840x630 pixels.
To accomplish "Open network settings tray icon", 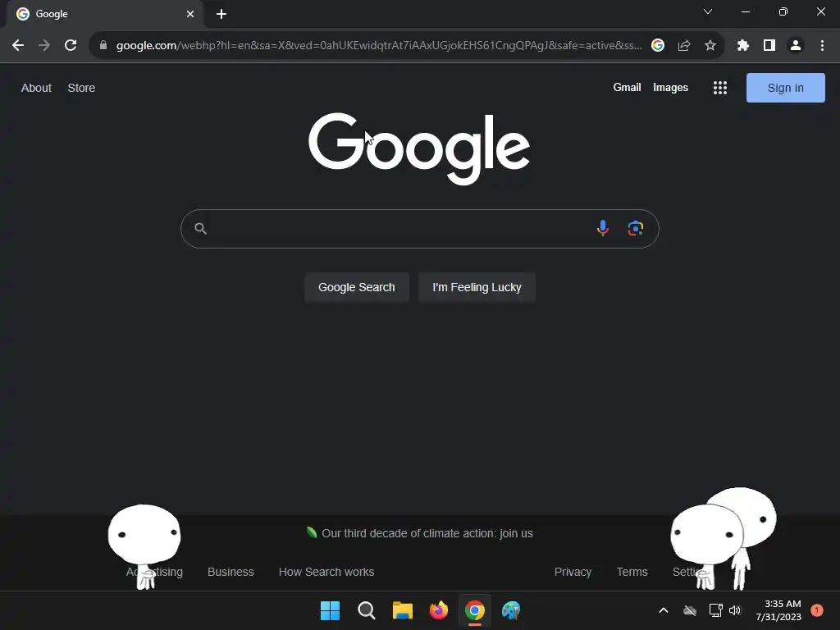I will (715, 610).
